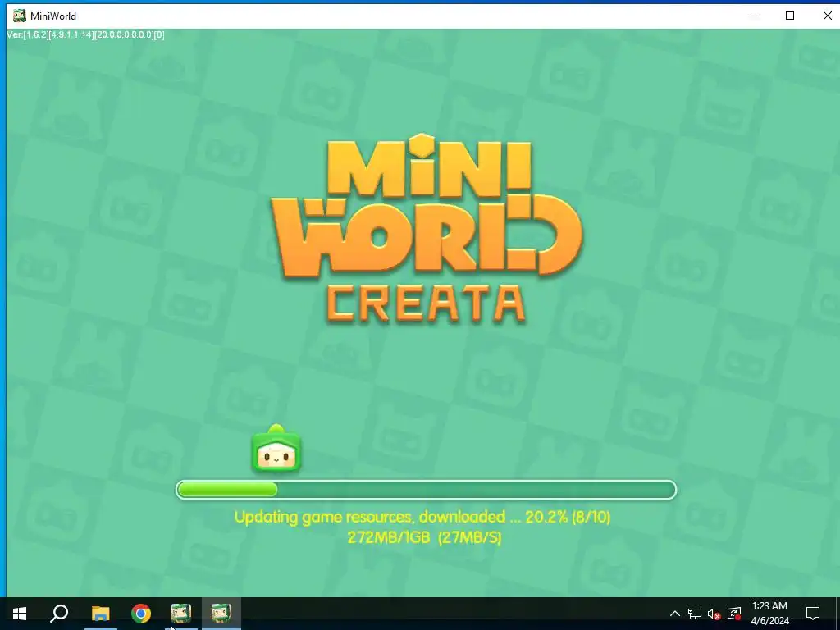Screen dimensions: 840x630
Task: Minimize the MiniWorld window
Action: click(x=753, y=16)
